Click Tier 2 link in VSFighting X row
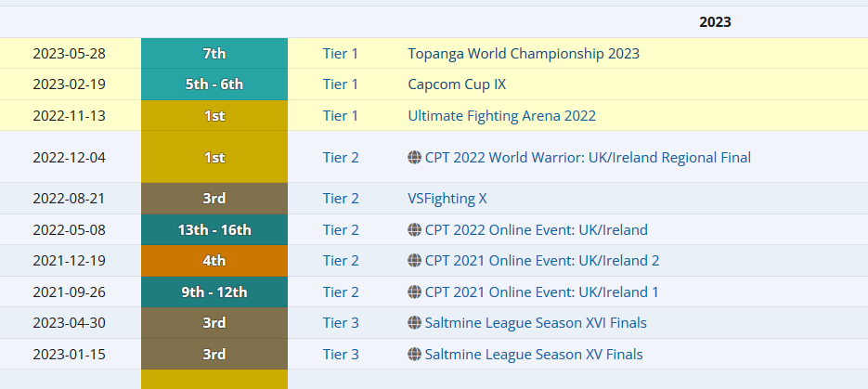 [341, 199]
